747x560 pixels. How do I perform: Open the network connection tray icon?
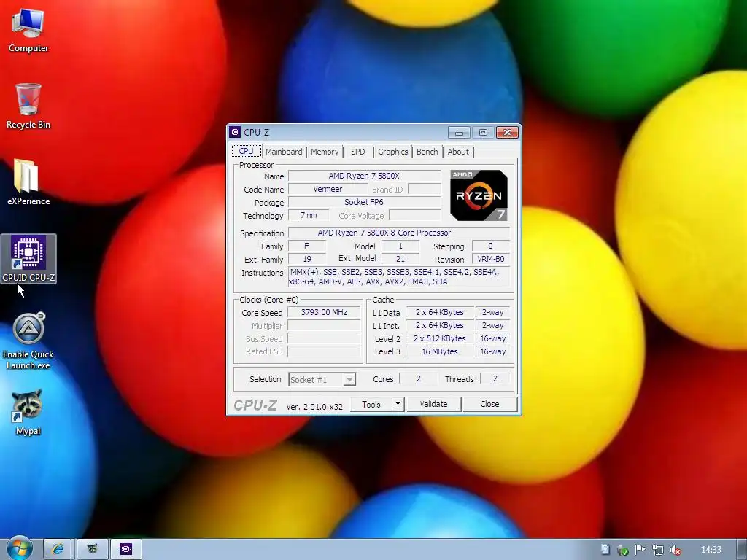(x=658, y=550)
